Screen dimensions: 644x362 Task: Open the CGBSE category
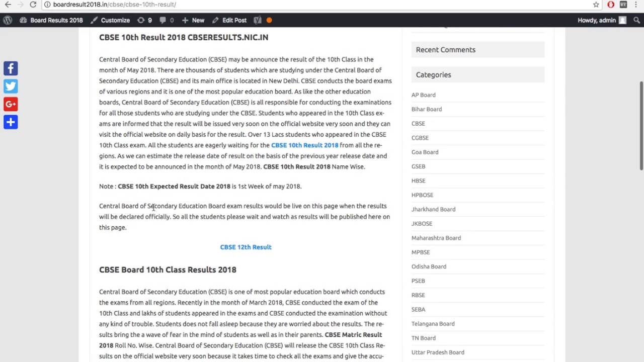[x=420, y=138]
